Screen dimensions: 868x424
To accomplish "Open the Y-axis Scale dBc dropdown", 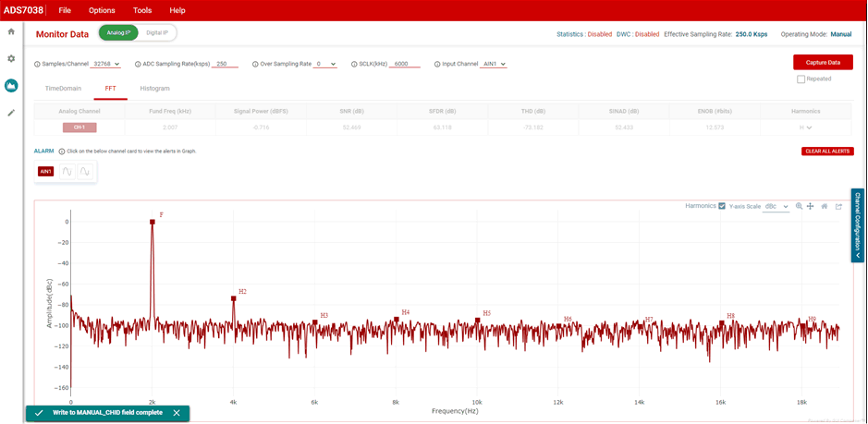I will (776, 206).
